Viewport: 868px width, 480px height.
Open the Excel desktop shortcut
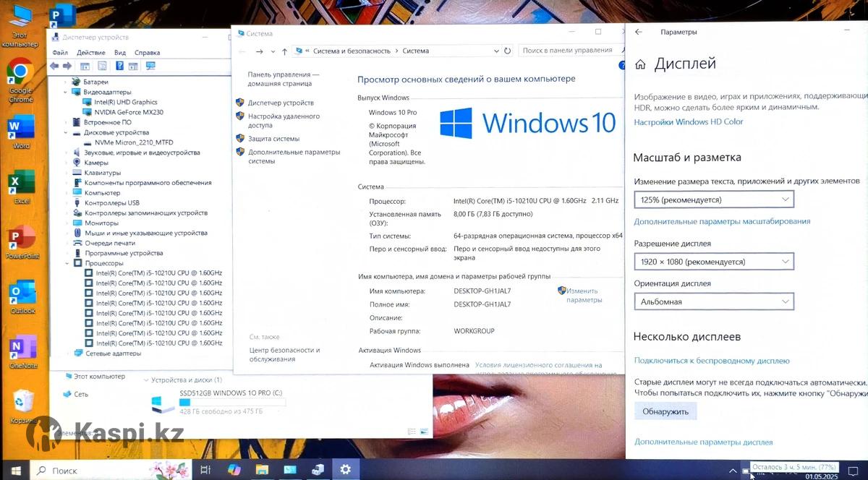tap(21, 187)
